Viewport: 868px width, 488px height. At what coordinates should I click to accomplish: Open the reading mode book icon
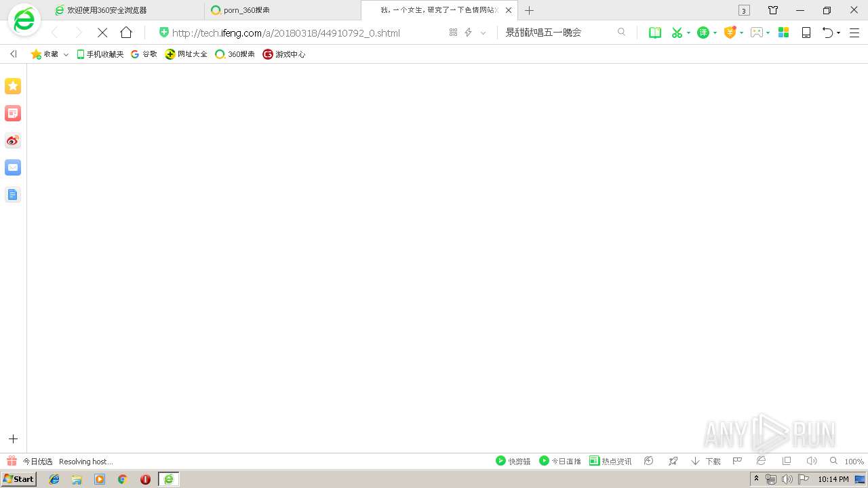tap(655, 33)
